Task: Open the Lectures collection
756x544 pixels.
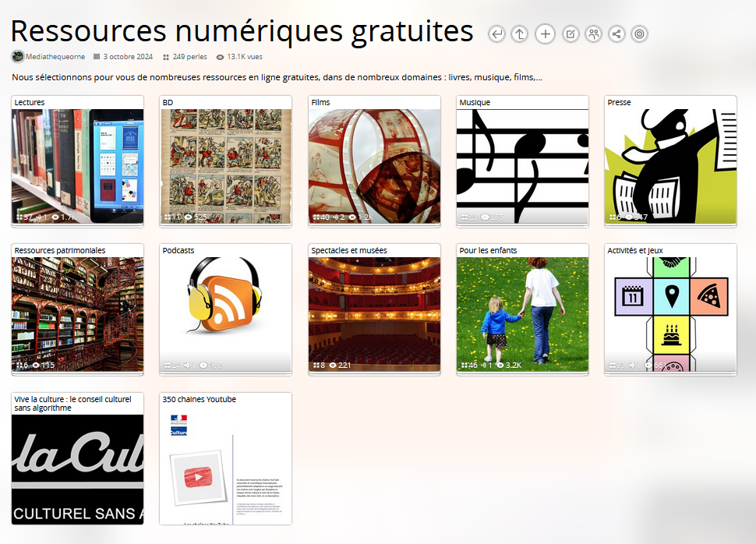Action: click(x=76, y=160)
